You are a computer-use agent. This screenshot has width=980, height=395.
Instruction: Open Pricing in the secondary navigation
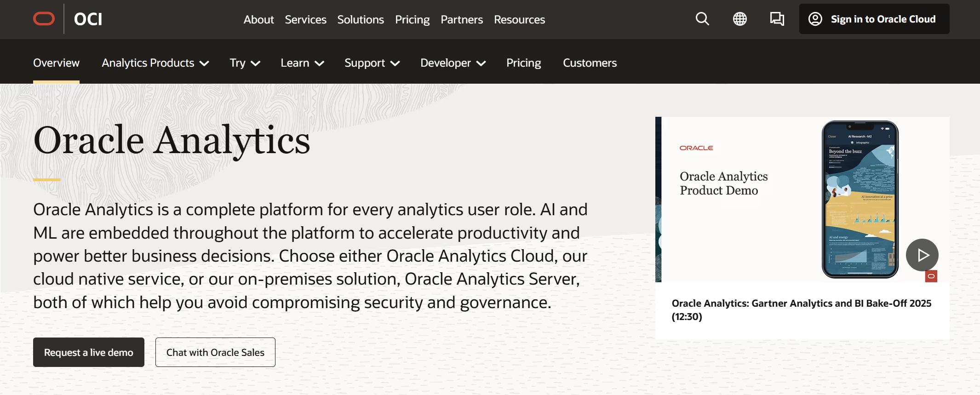tap(523, 63)
